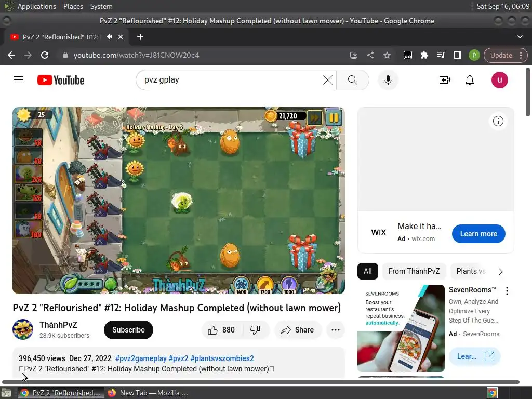
Task: Click the Chrome taskbar item for PvZ 2
Action: click(x=61, y=393)
